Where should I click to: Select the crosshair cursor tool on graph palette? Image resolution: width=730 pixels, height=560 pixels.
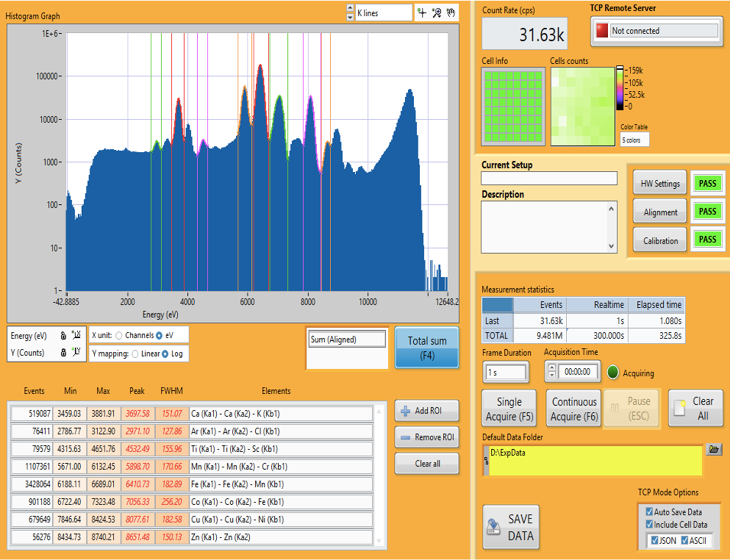pos(422,13)
